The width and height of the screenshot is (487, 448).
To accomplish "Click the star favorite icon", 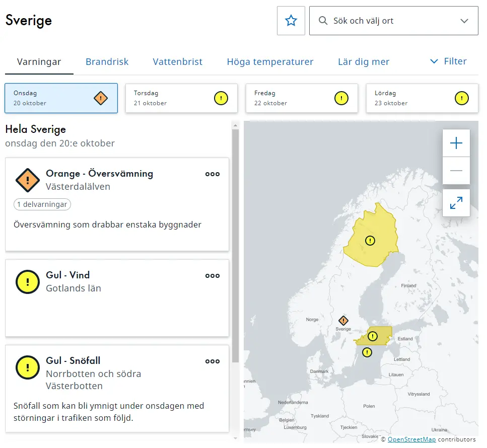I will (291, 21).
